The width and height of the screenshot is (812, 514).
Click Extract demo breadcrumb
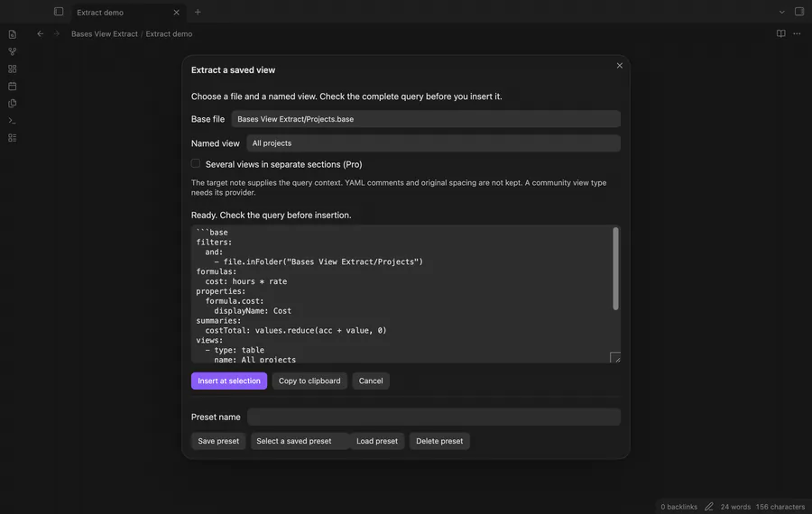point(169,33)
